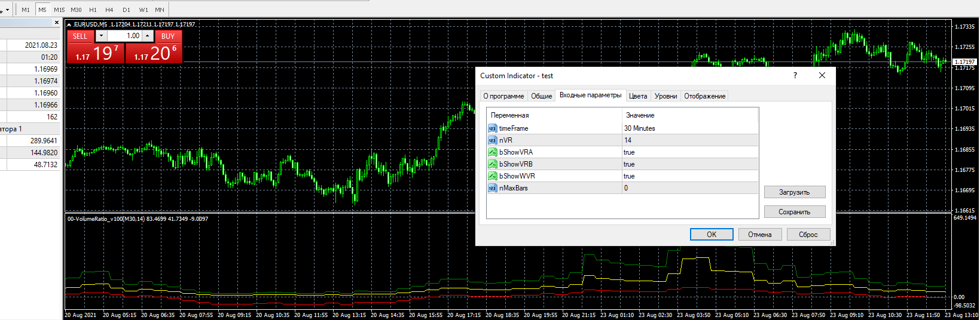Click Отмена to cancel dialog
Screen dimensions: 980x320
coord(760,235)
